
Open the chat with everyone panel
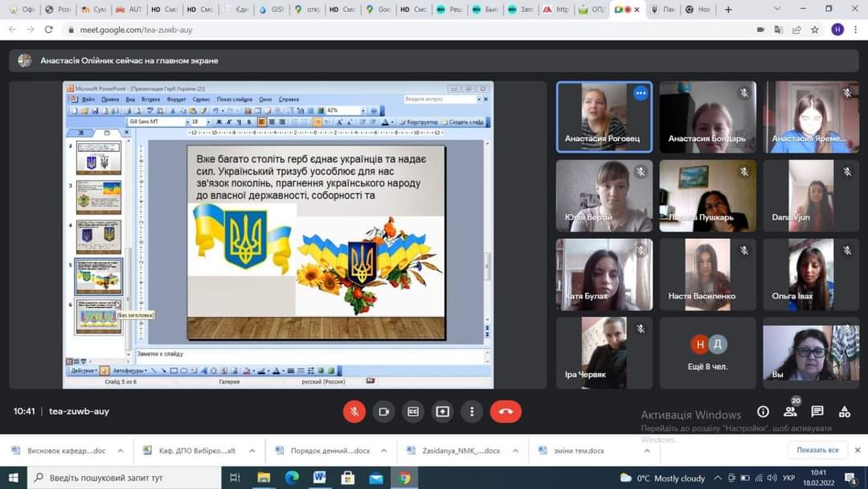[817, 411]
